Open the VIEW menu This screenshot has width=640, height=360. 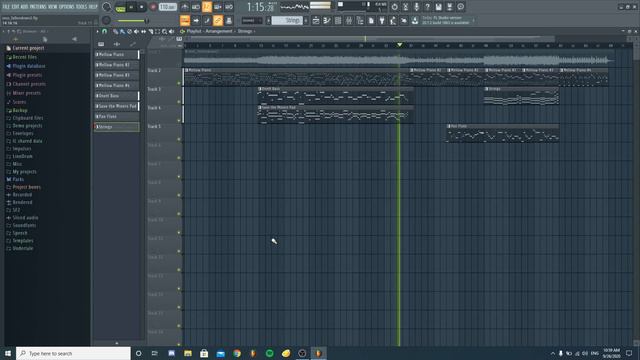53,7
